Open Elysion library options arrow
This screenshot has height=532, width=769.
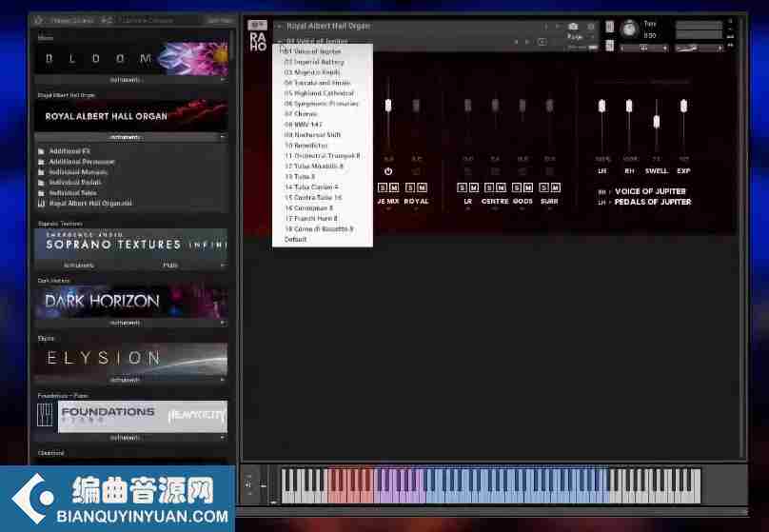(223, 380)
